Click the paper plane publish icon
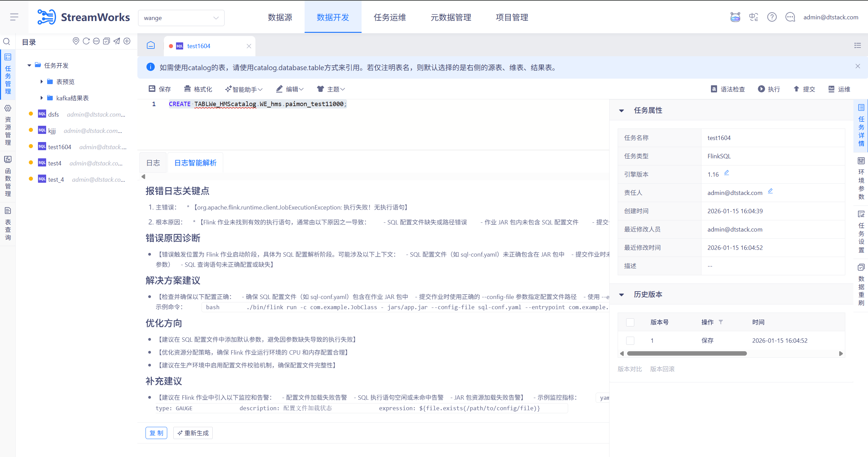The image size is (868, 457). (x=117, y=41)
